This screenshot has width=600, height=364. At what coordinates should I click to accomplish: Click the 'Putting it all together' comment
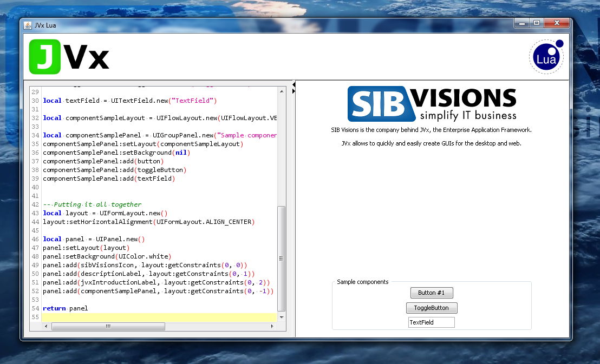click(92, 204)
